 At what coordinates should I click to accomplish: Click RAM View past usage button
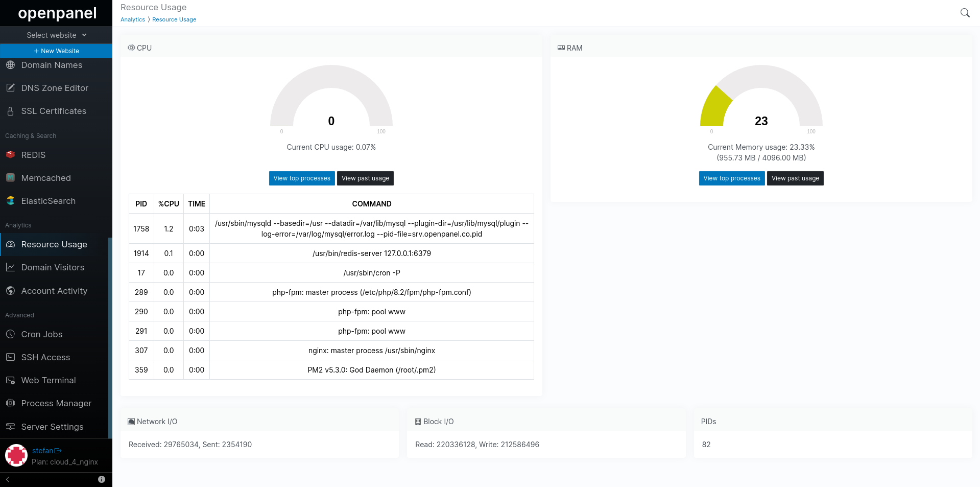click(795, 178)
